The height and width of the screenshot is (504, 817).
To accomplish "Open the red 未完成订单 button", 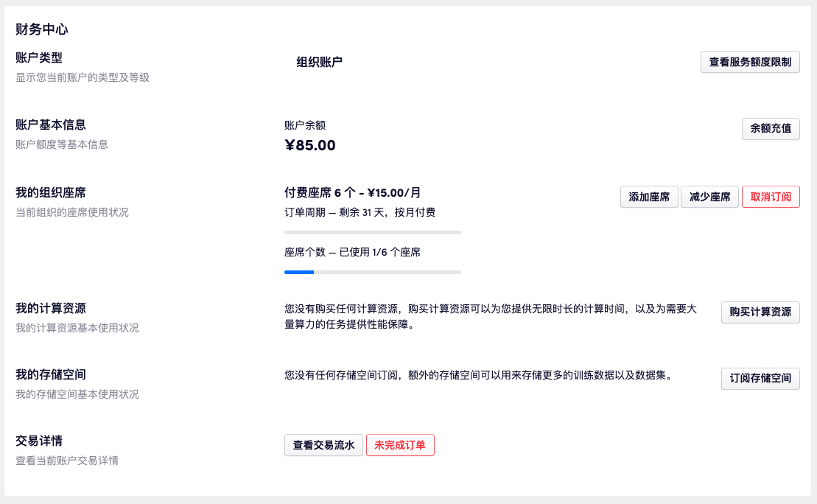I will (x=400, y=445).
